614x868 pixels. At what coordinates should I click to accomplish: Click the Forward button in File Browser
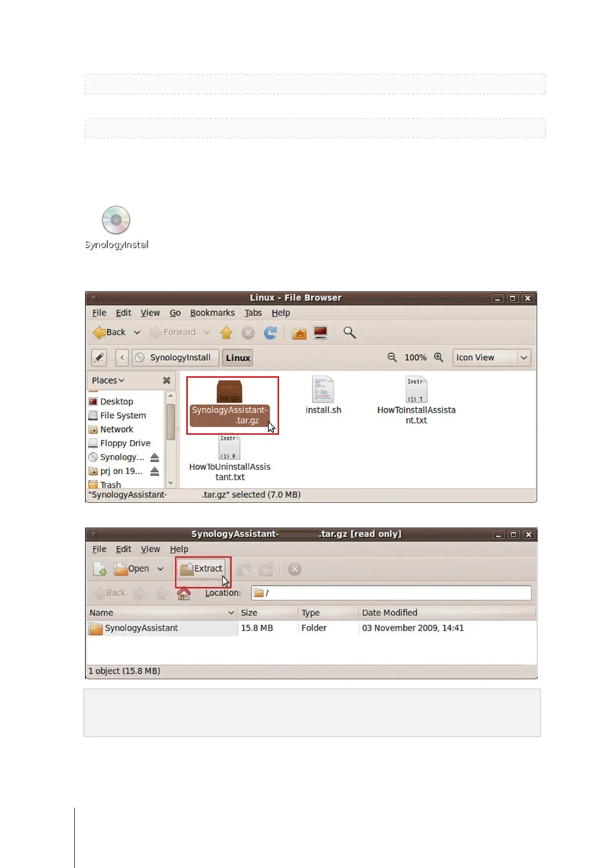[173, 333]
